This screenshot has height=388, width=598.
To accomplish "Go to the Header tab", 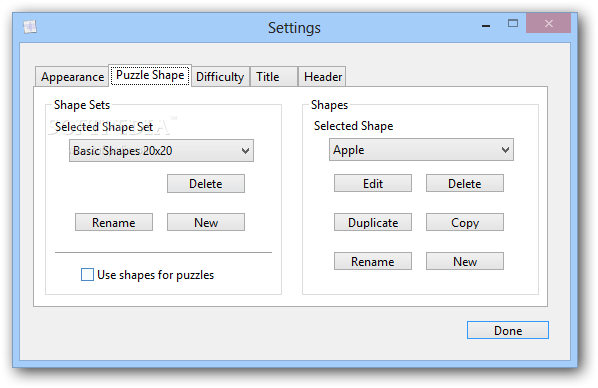I will coord(322,77).
